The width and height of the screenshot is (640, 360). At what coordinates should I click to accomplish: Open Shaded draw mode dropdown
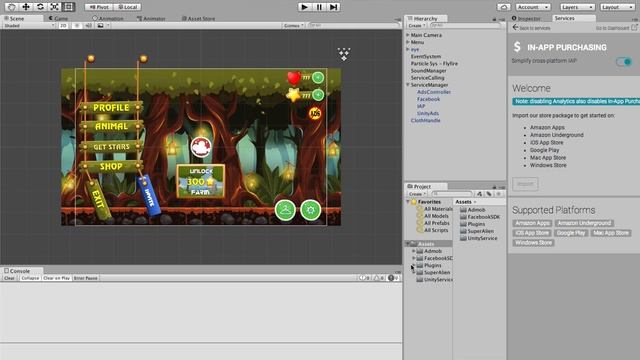tap(29, 26)
